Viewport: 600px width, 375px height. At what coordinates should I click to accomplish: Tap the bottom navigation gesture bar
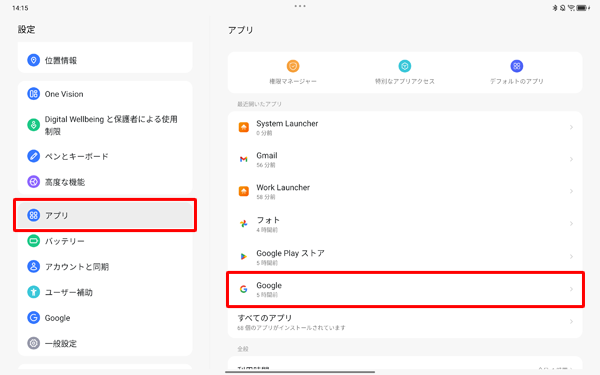tap(300, 372)
